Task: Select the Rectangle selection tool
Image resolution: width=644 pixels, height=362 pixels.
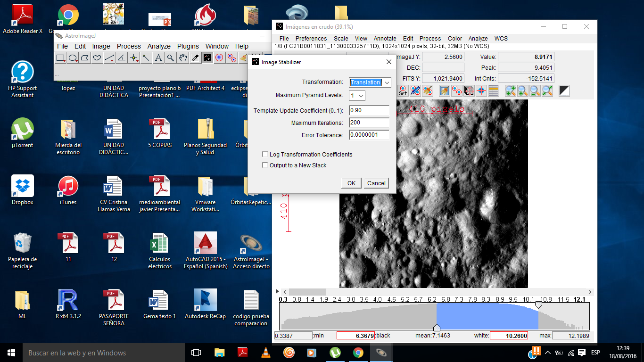Action: [61, 58]
